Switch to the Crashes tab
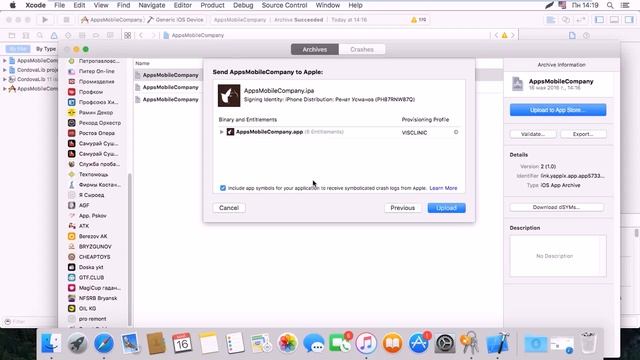 pos(362,49)
